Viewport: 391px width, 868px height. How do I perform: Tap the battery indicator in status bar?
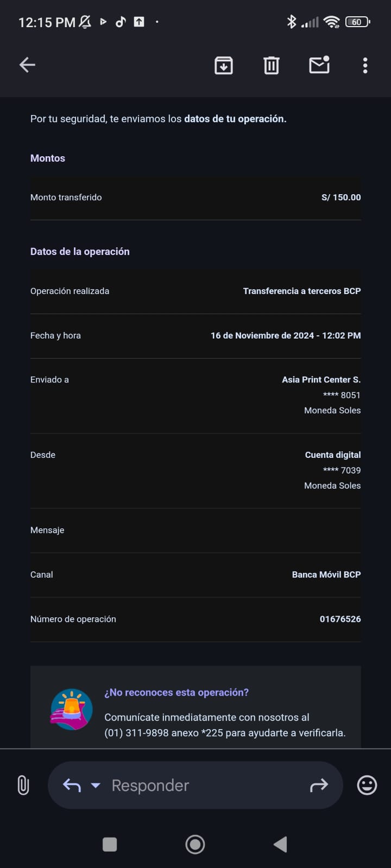(x=357, y=22)
